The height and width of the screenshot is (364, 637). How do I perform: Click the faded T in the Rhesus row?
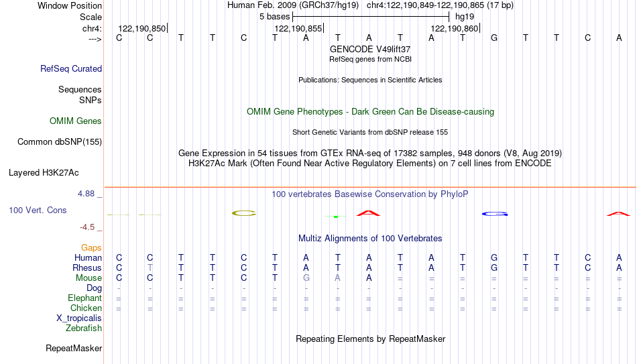coord(150,267)
